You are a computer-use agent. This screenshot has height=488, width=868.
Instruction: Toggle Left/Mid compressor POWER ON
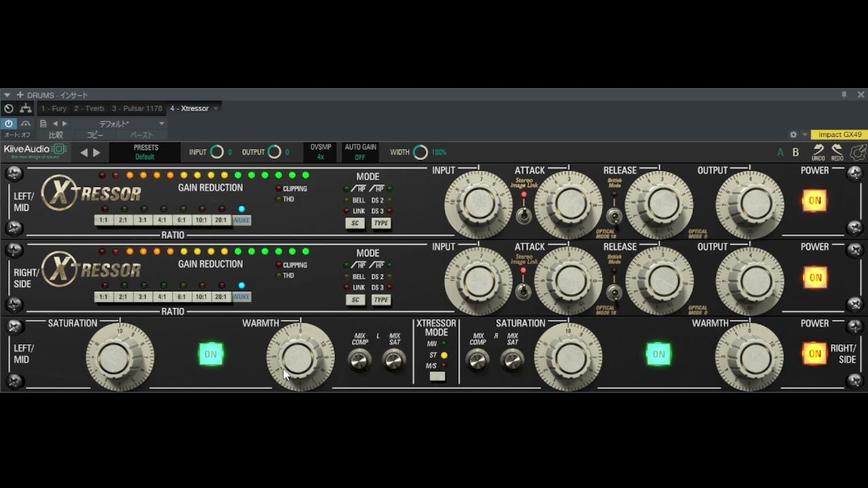click(x=814, y=201)
